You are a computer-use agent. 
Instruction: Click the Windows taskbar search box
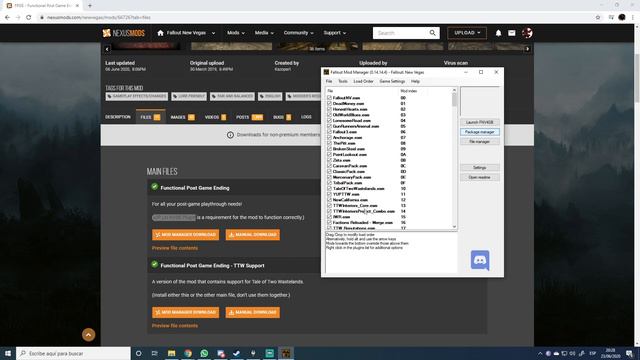click(73, 353)
